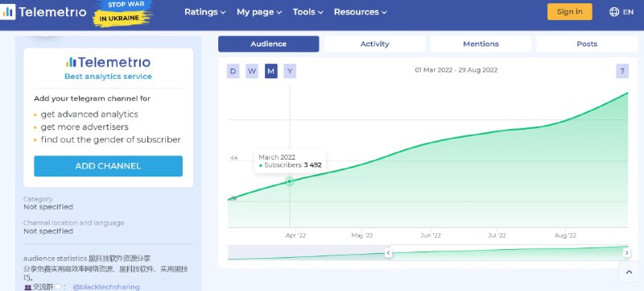Click the Aug '22 axis label
Image resolution: width=644 pixels, height=291 pixels.
[x=566, y=235]
